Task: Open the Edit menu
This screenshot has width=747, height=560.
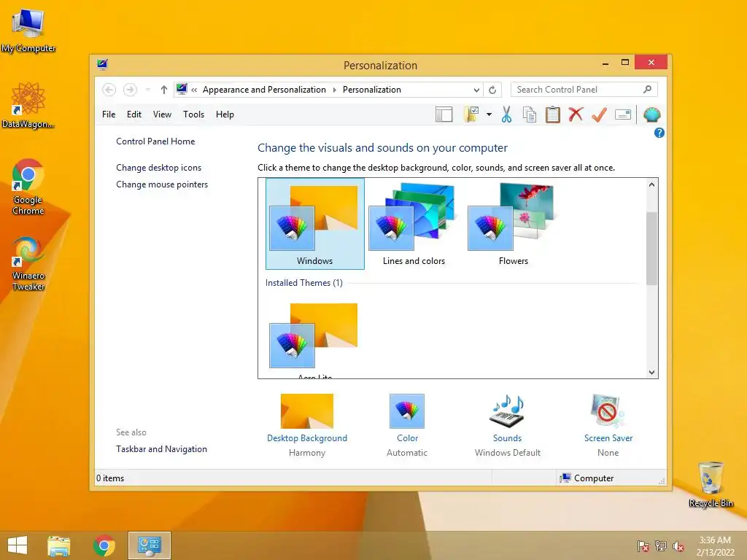Action: point(134,114)
